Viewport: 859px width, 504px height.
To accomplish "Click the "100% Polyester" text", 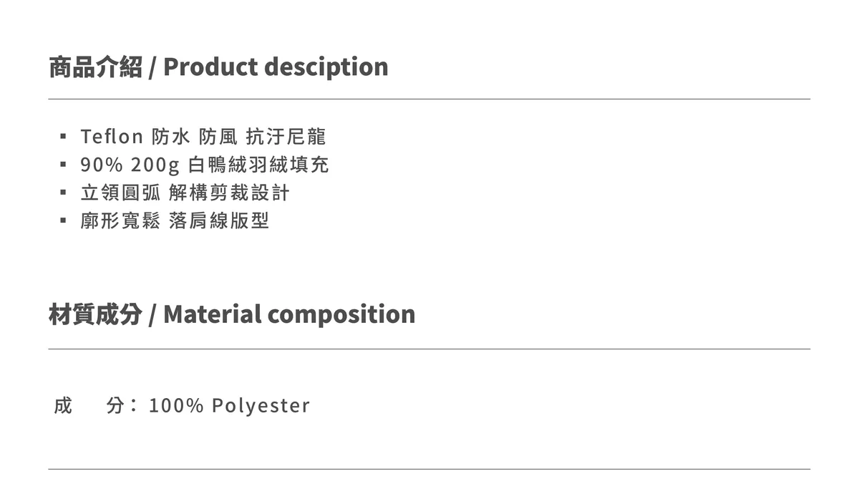I will coord(229,406).
